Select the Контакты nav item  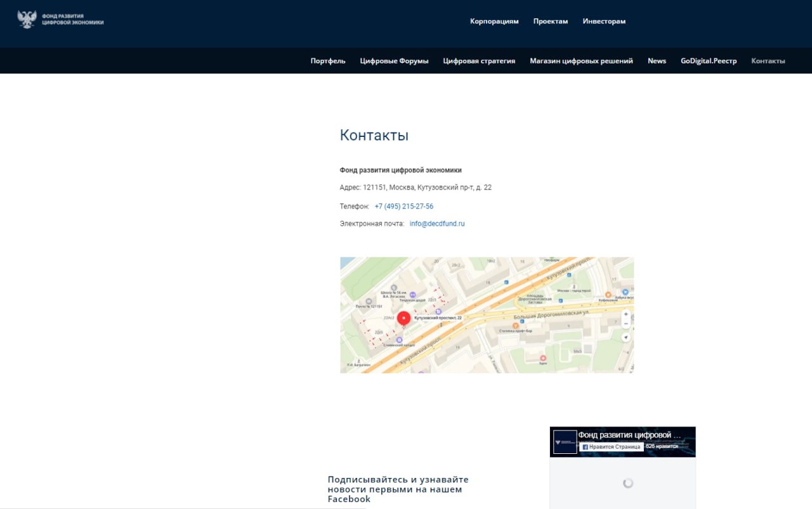coord(768,61)
